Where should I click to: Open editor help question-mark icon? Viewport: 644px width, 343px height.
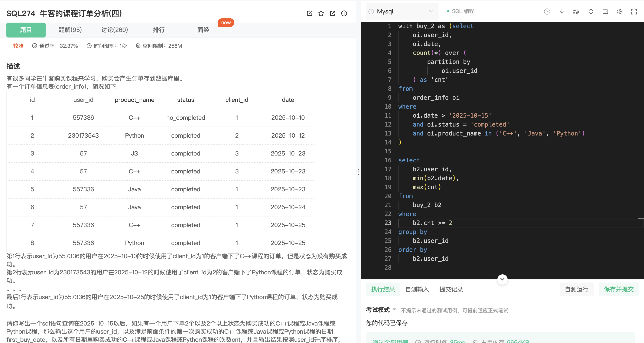547,12
